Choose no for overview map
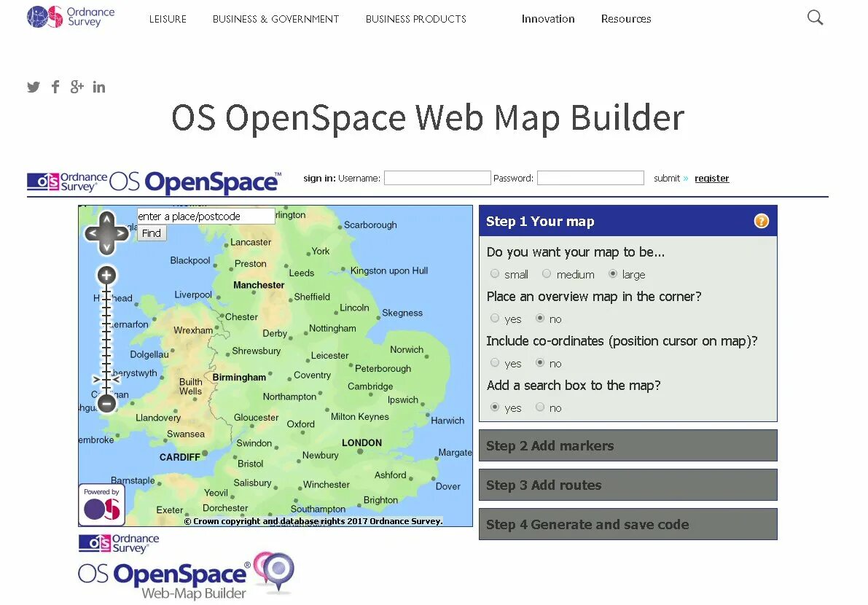Image resolution: width=868 pixels, height=605 pixels. [x=540, y=319]
